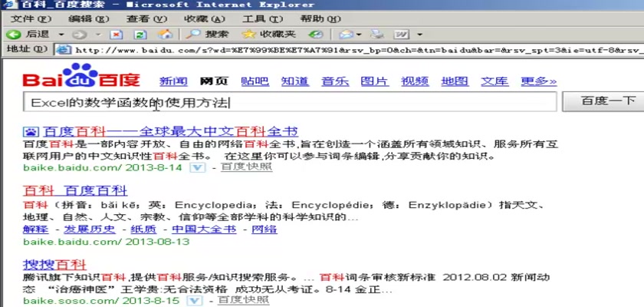Screen dimensions: 644x307
Task: Refresh the page with the refresh icon
Action: pyautogui.click(x=140, y=35)
